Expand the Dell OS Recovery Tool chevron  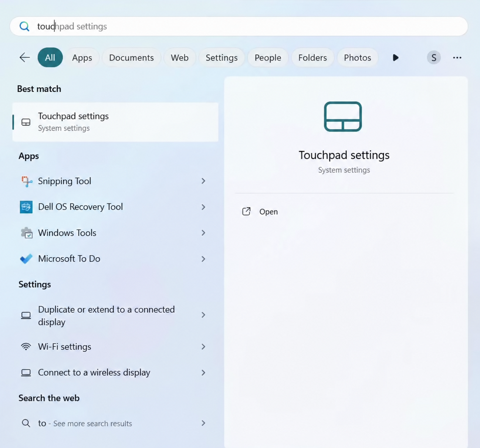[203, 207]
